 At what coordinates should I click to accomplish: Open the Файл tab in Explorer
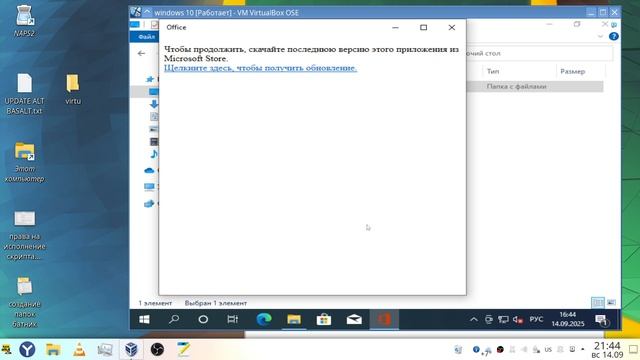point(146,37)
